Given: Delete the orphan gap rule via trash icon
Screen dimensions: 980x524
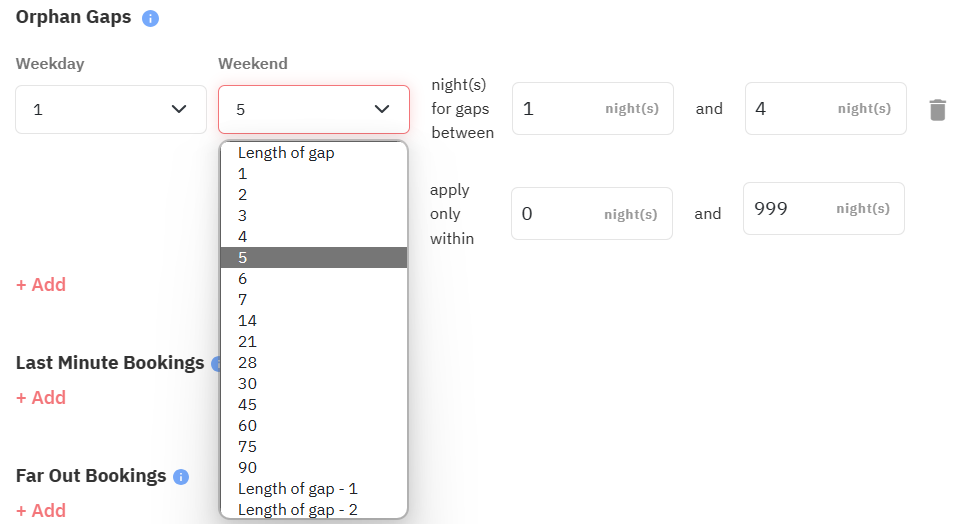Looking at the screenshot, I should [937, 110].
